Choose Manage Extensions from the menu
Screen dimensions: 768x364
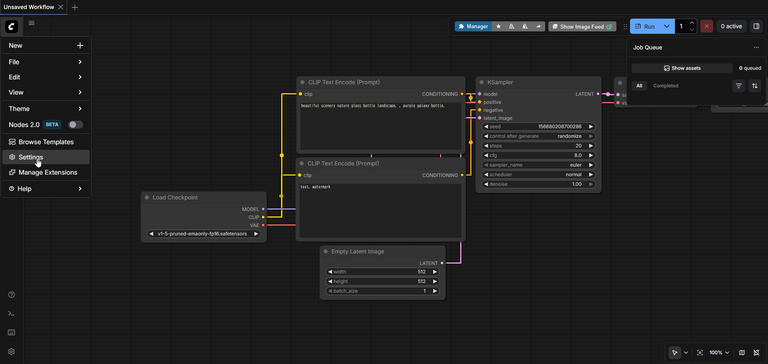46,172
